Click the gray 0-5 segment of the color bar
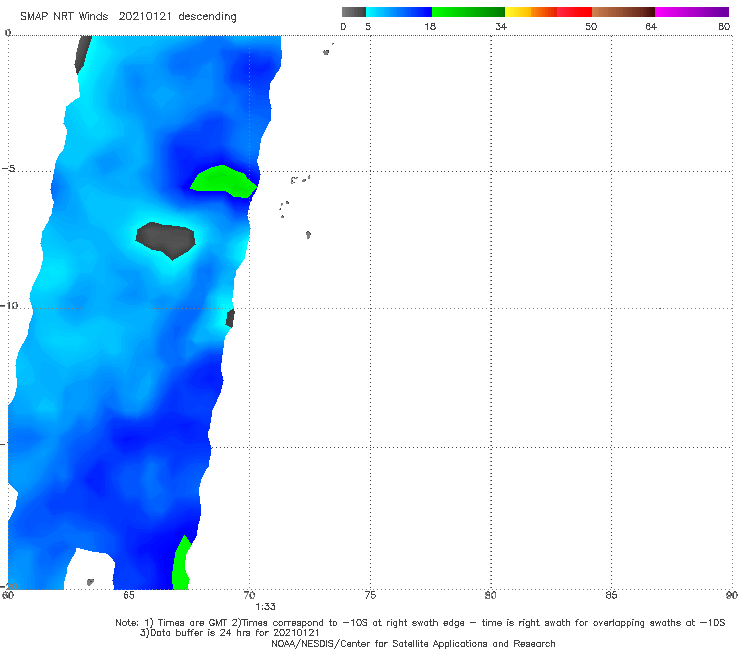 [354, 12]
